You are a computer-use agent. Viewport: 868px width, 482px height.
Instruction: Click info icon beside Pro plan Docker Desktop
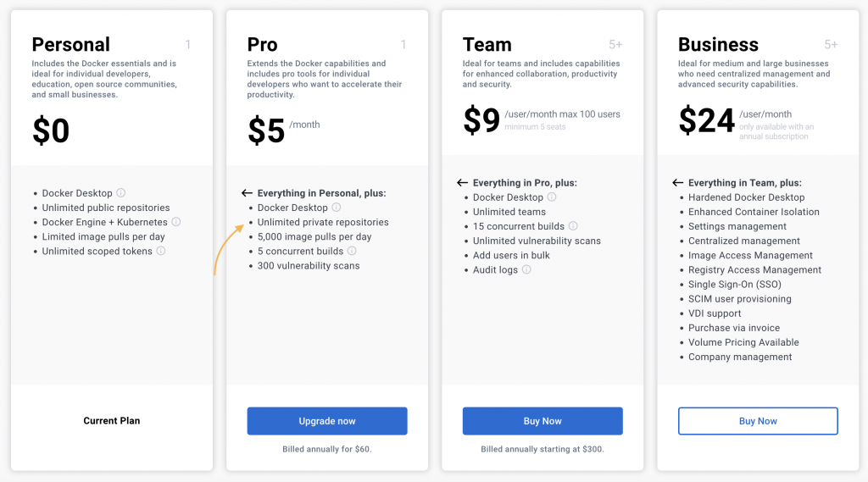(x=337, y=208)
